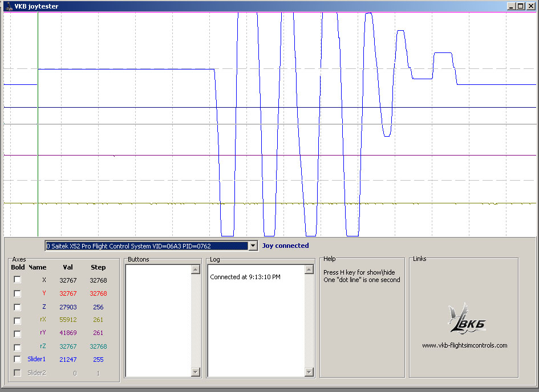Click the Log panel scroll up arrow
539x392 pixels.
(x=309, y=269)
